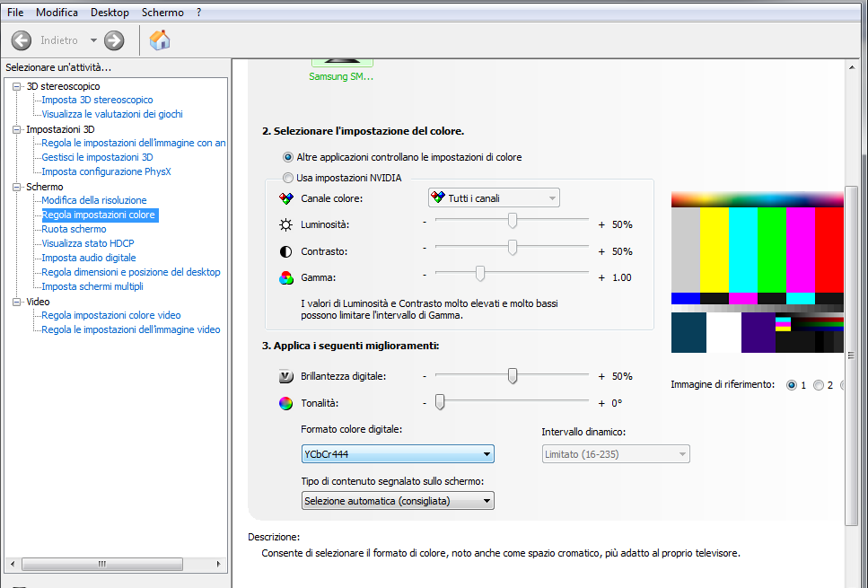
Task: Open 'Tipo di contenuto segnalato' dropdown
Action: [x=397, y=500]
